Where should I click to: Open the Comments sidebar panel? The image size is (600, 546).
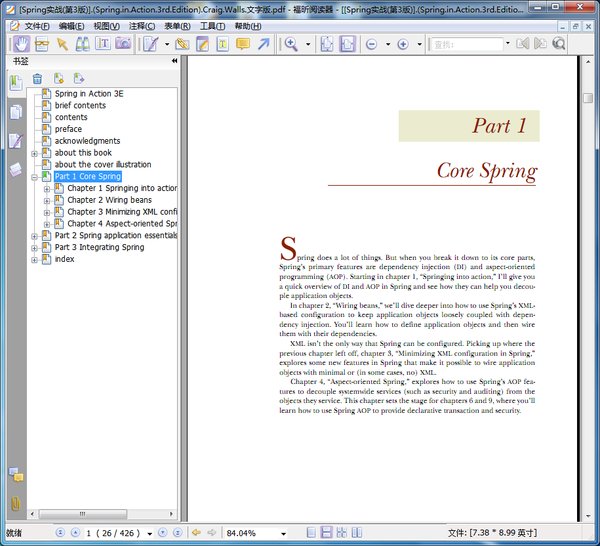[x=16, y=475]
